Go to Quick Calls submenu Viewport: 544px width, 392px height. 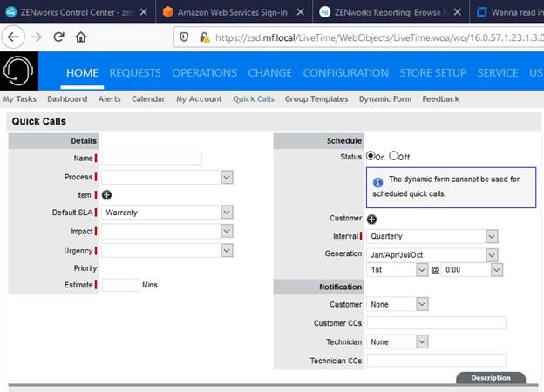click(254, 99)
